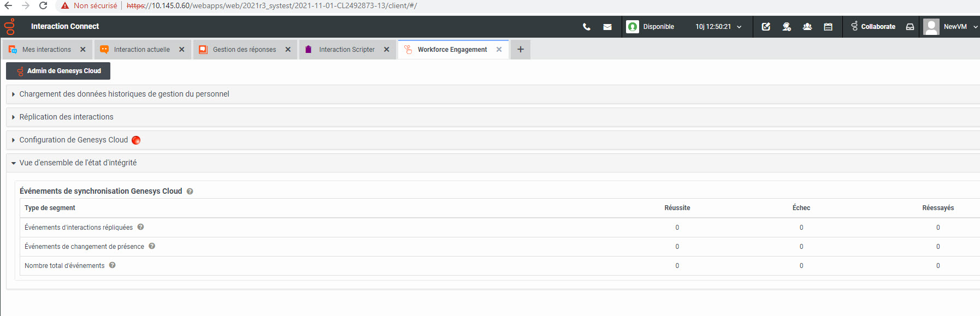Click the group of people icon

tap(807, 27)
